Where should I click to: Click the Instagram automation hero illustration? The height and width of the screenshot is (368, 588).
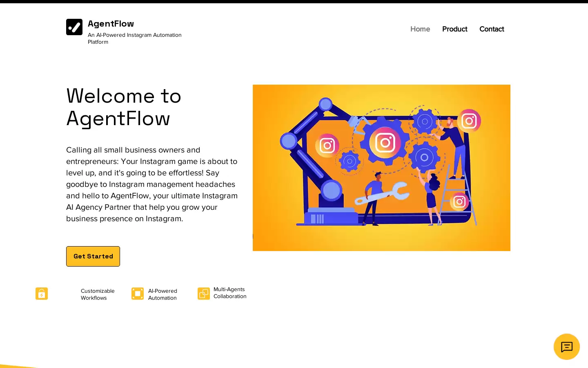click(x=381, y=168)
